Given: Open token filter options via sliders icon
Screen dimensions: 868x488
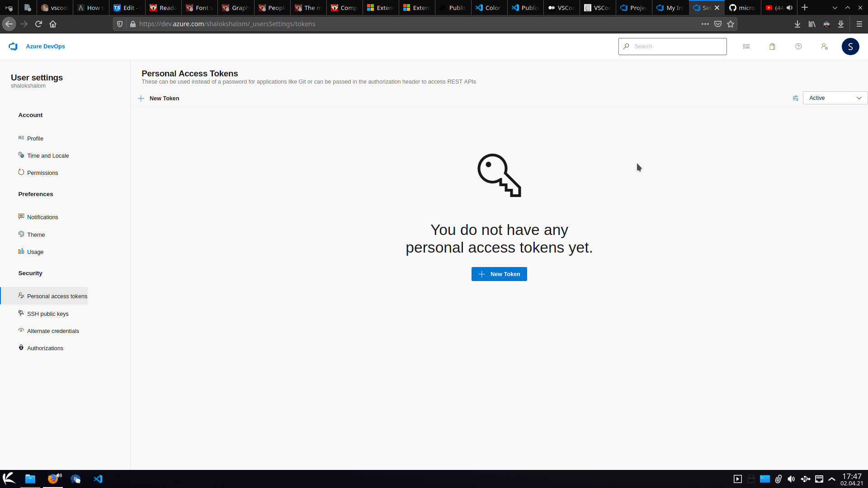Looking at the screenshot, I should click(x=796, y=98).
